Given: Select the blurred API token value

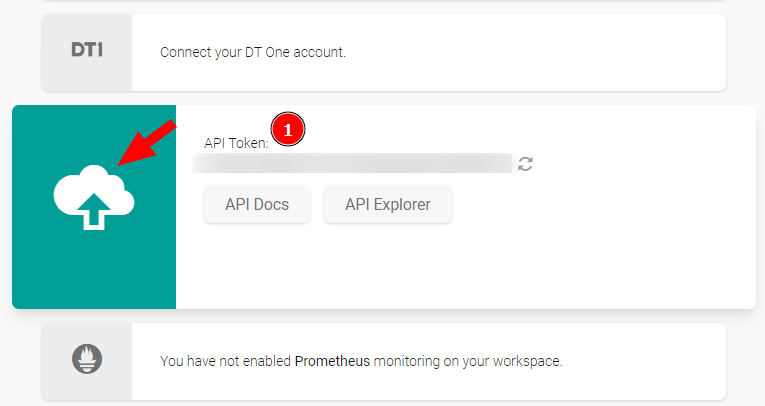Looking at the screenshot, I should tap(352, 164).
